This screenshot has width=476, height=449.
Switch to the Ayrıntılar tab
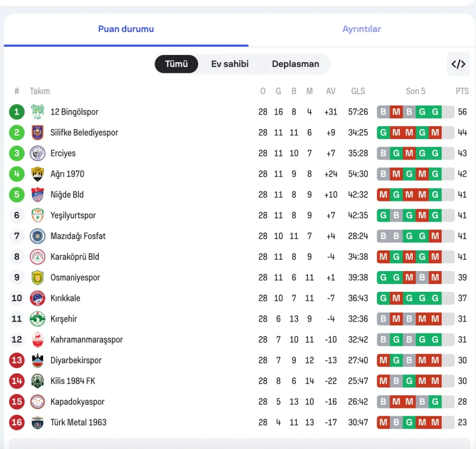pos(361,29)
